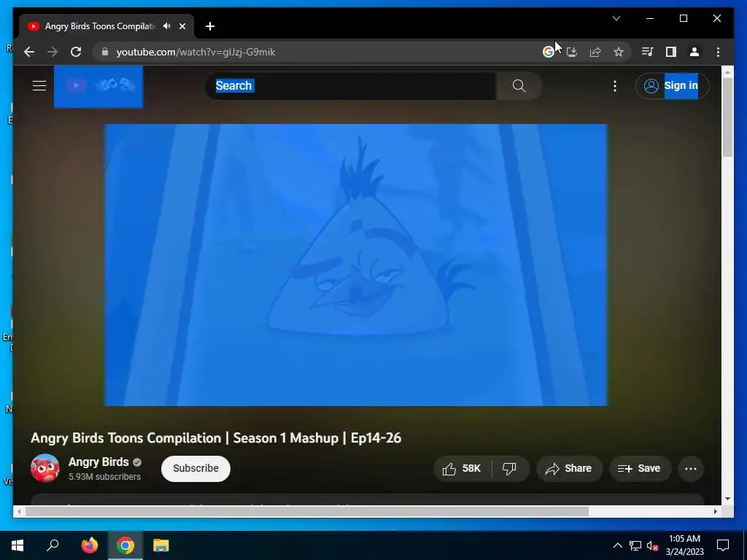The height and width of the screenshot is (560, 747).
Task: Open the media control icon in Chrome toolbar
Action: click(648, 52)
